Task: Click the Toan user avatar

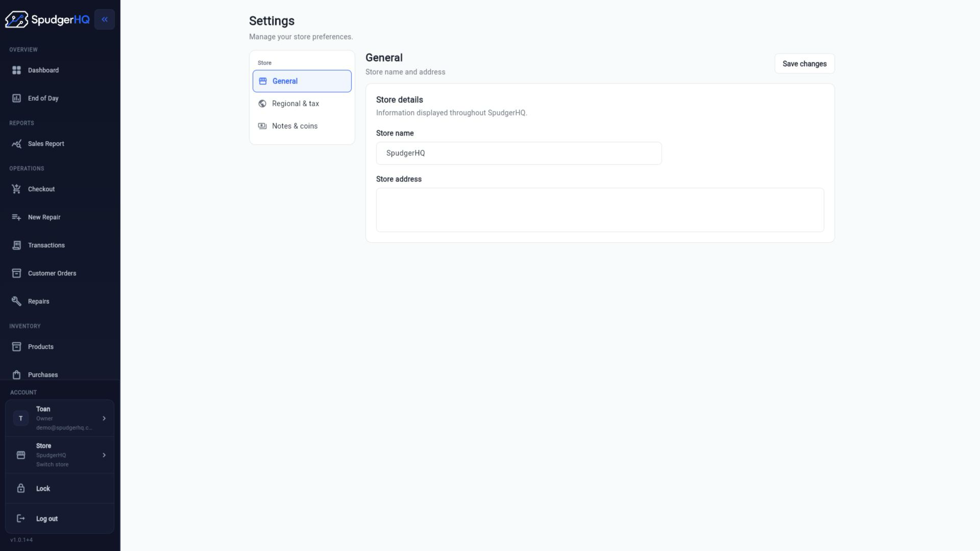Action: click(x=20, y=418)
